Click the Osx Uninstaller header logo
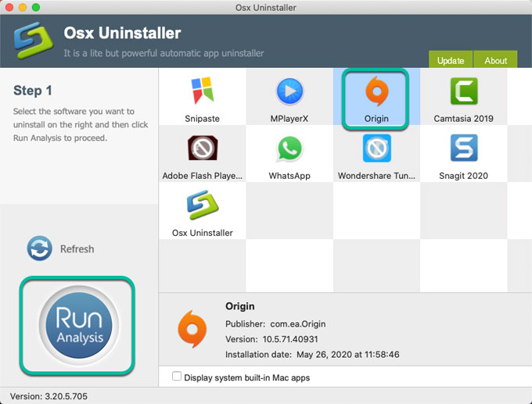 [x=33, y=41]
